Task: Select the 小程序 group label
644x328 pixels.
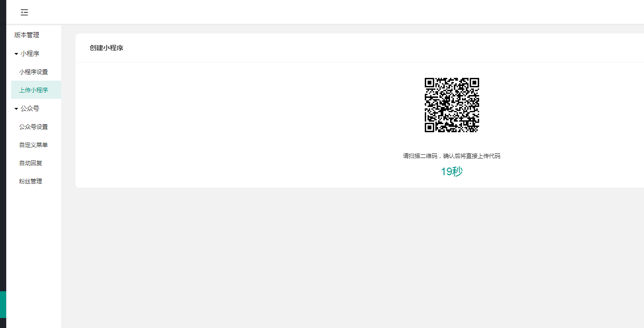Action: pos(30,53)
